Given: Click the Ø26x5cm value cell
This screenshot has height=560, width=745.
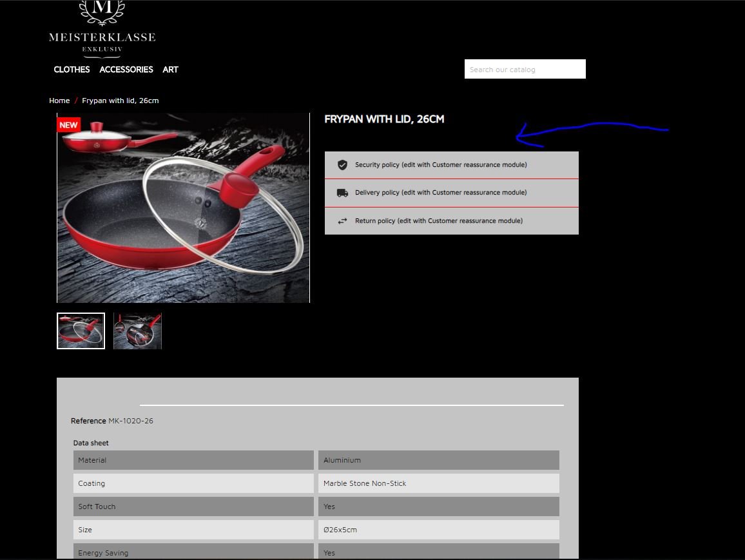Looking at the screenshot, I should point(438,530).
